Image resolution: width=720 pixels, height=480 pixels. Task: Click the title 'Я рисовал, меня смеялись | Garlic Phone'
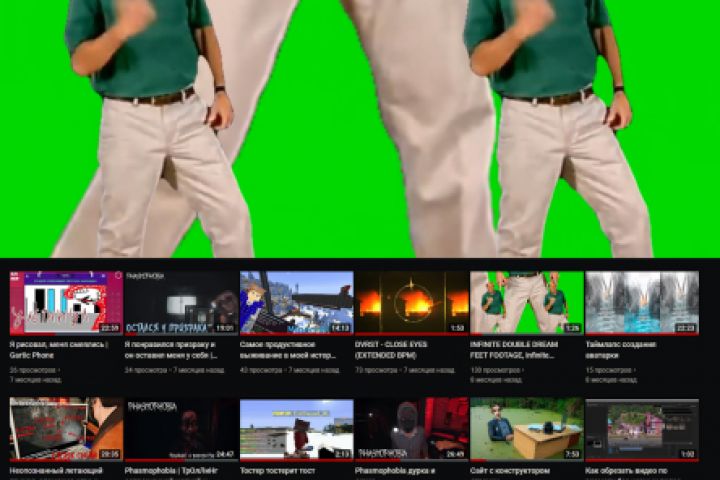(59, 350)
